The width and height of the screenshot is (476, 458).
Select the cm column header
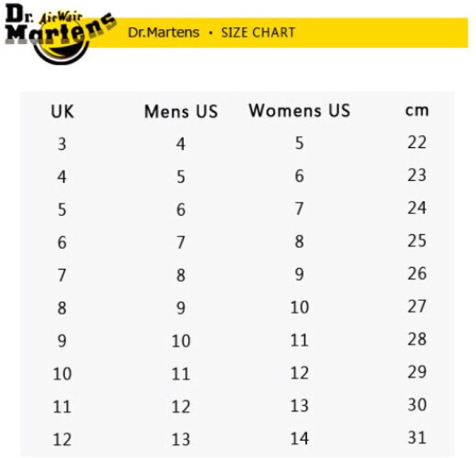pos(417,111)
